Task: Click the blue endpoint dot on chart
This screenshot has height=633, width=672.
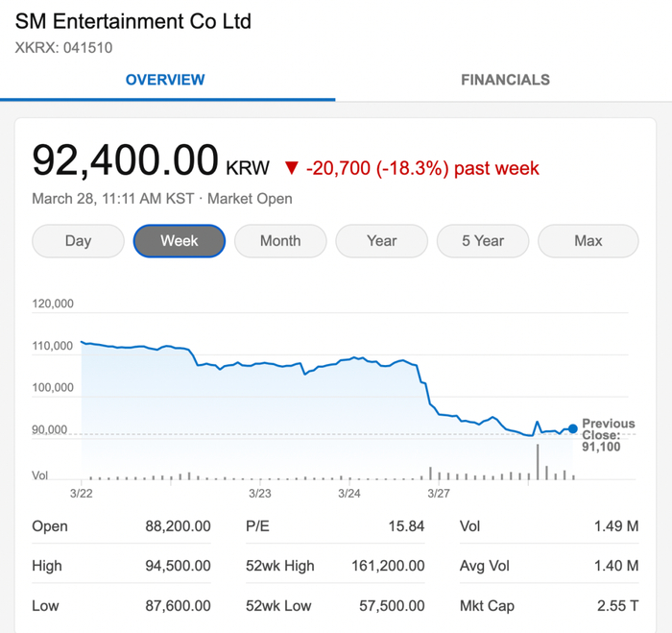Action: pos(573,428)
